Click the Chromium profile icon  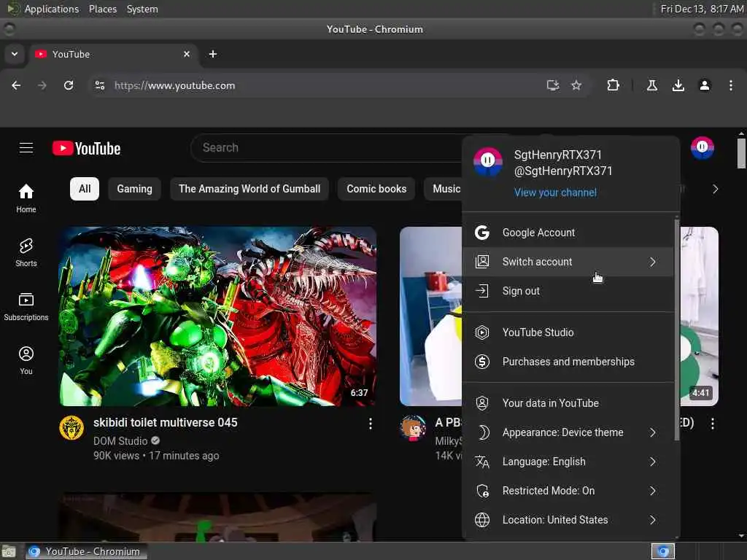pos(705,85)
